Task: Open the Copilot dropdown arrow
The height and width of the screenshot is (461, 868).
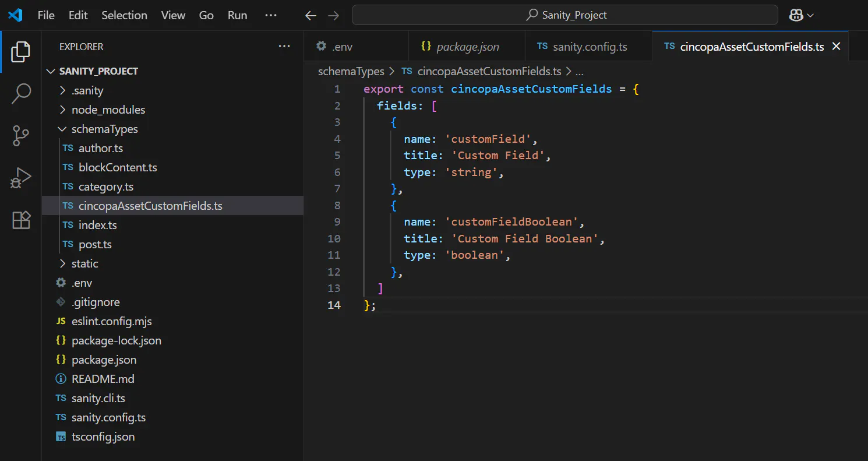Action: (x=810, y=16)
